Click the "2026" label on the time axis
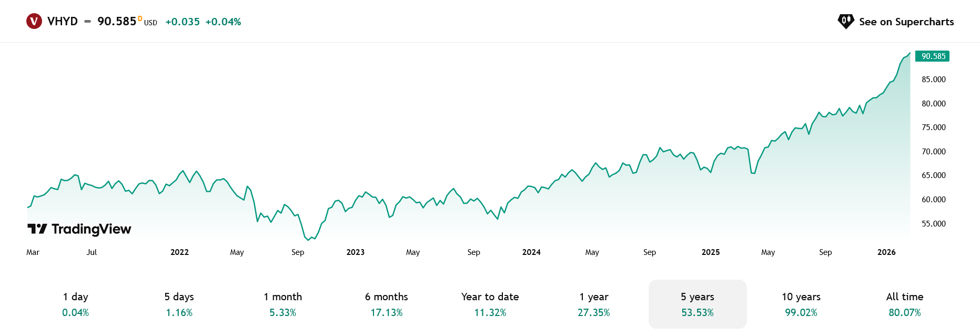Screen dimensions: 980x335 click(x=886, y=252)
